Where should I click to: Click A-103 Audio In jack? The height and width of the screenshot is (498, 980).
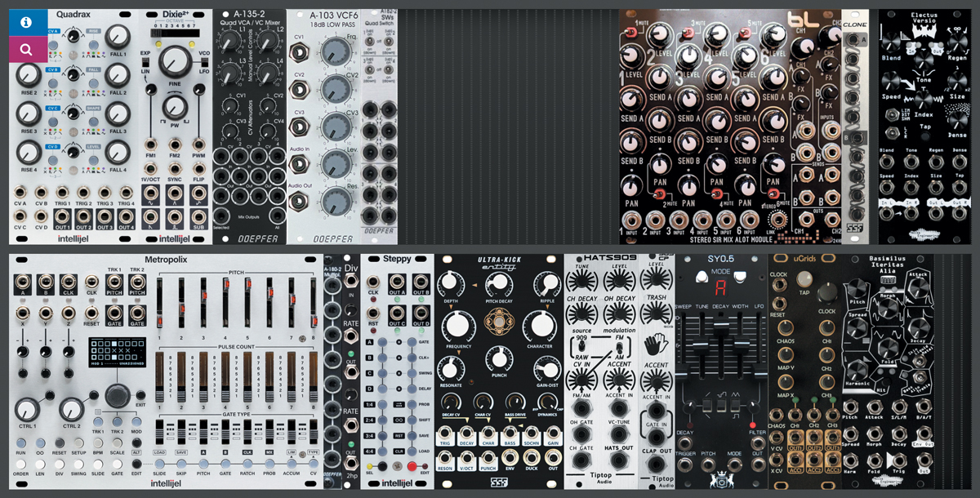(300, 165)
